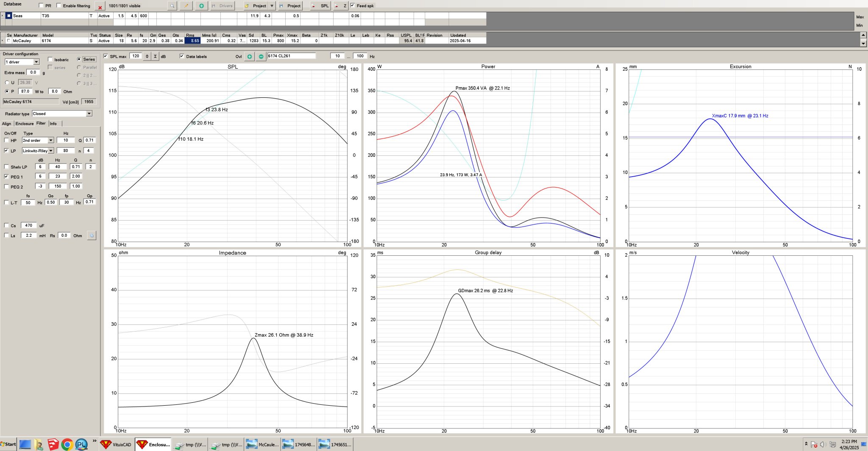Click the Z export button

(341, 6)
